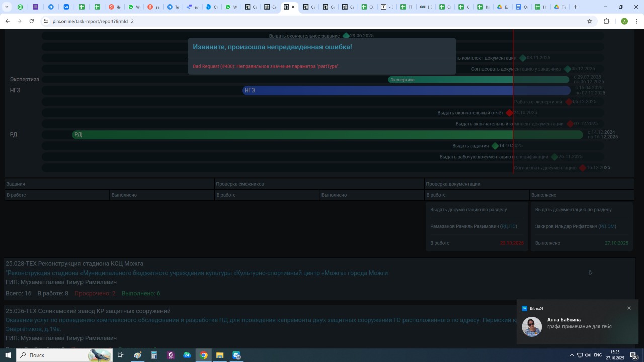Open the Соликамский завод project description link
Viewport: 644px width, 362px height.
252,320
